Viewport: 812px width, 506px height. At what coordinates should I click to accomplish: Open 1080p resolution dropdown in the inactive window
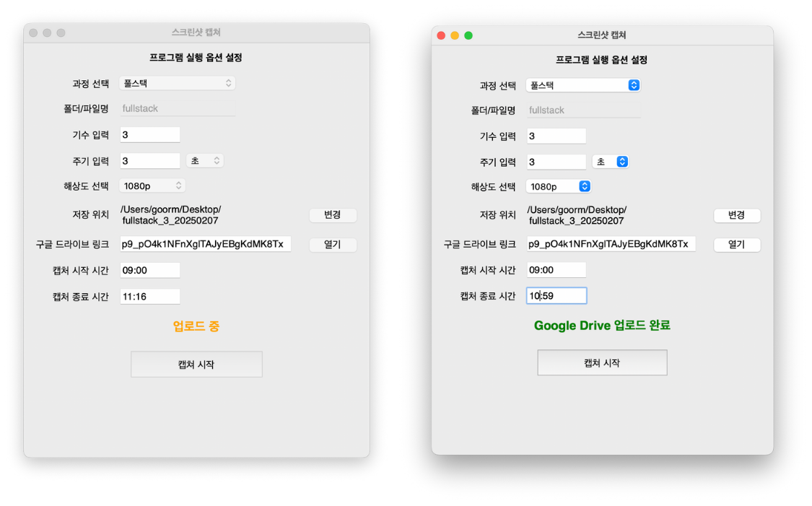[x=152, y=186]
